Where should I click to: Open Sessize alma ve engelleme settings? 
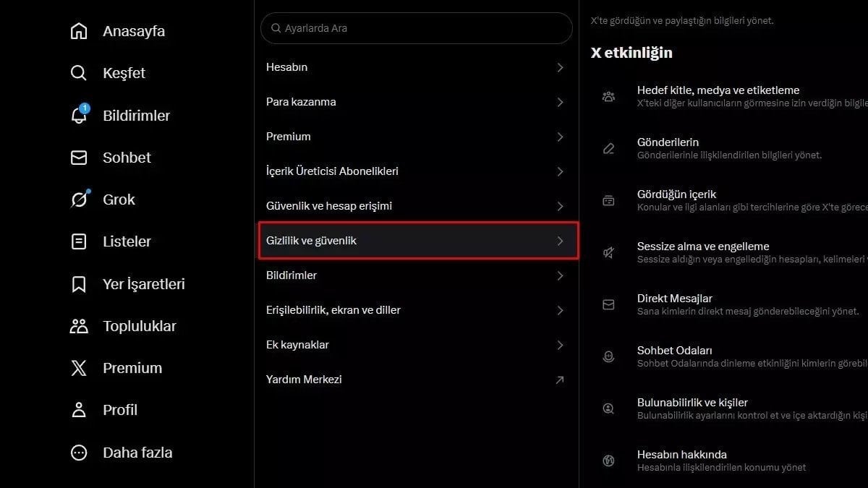(x=703, y=247)
